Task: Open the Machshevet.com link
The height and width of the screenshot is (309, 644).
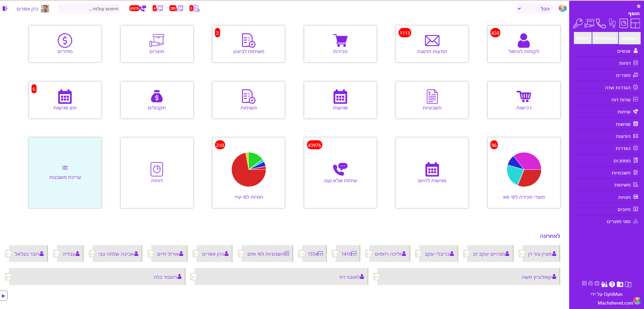Action: tap(615, 303)
